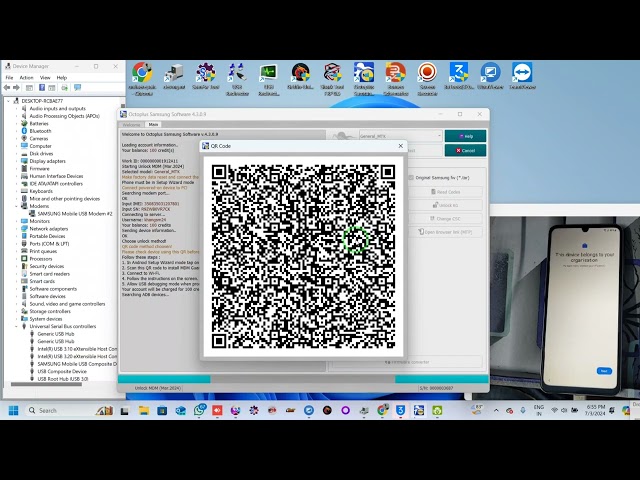
Task: Close the QR Code dialog
Action: click(400, 146)
